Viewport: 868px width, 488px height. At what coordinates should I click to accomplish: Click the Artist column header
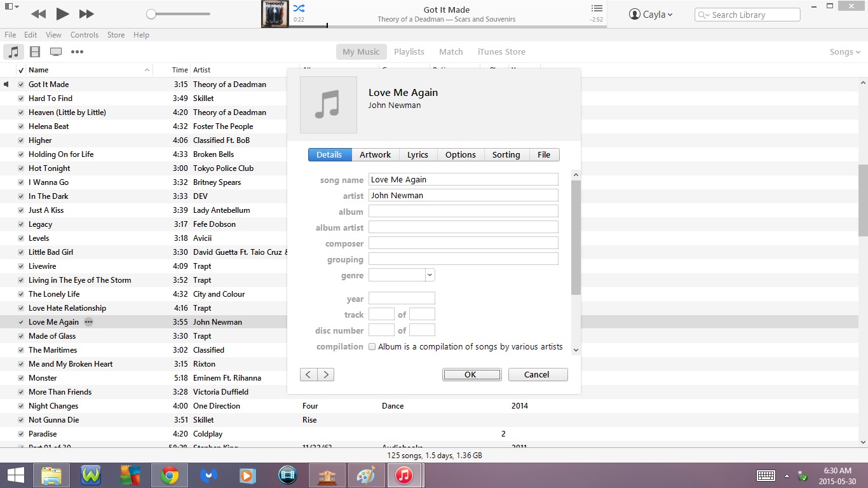tap(244, 70)
